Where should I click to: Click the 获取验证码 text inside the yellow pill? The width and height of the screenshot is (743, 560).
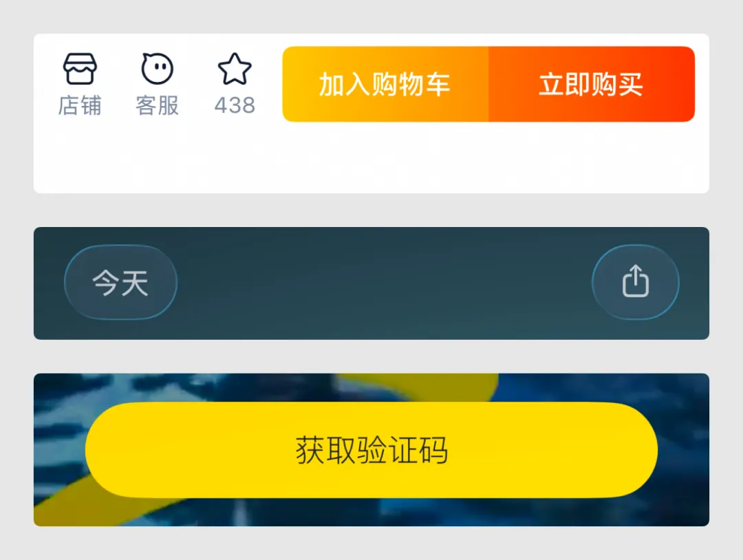pyautogui.click(x=371, y=450)
